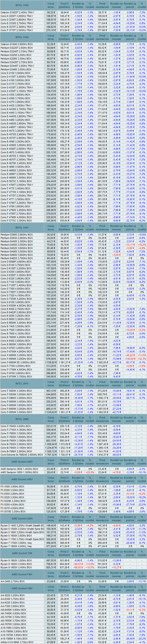Select row name FX 6300 3,5GHz BOX
The image size is (147, 644).
click(x=12, y=490)
